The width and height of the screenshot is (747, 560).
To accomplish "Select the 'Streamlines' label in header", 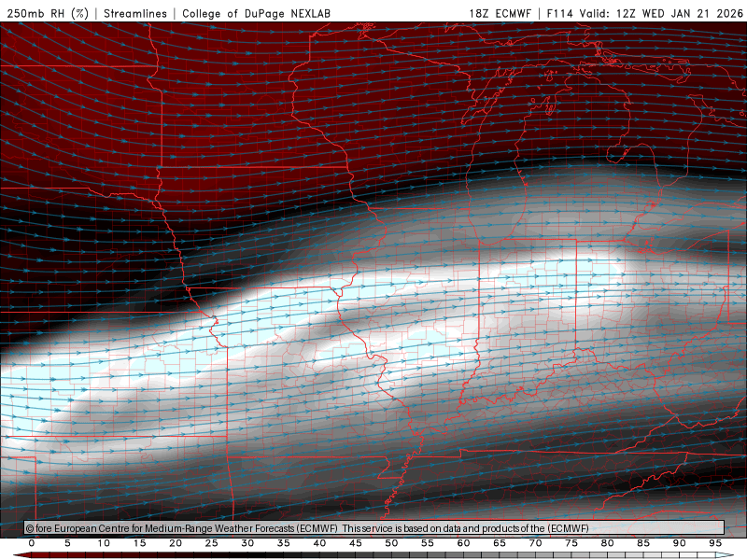I will click(135, 13).
